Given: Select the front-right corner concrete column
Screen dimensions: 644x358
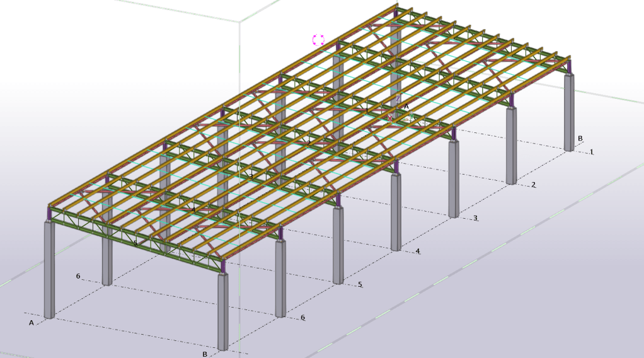Looking at the screenshot, I should click(x=222, y=312).
